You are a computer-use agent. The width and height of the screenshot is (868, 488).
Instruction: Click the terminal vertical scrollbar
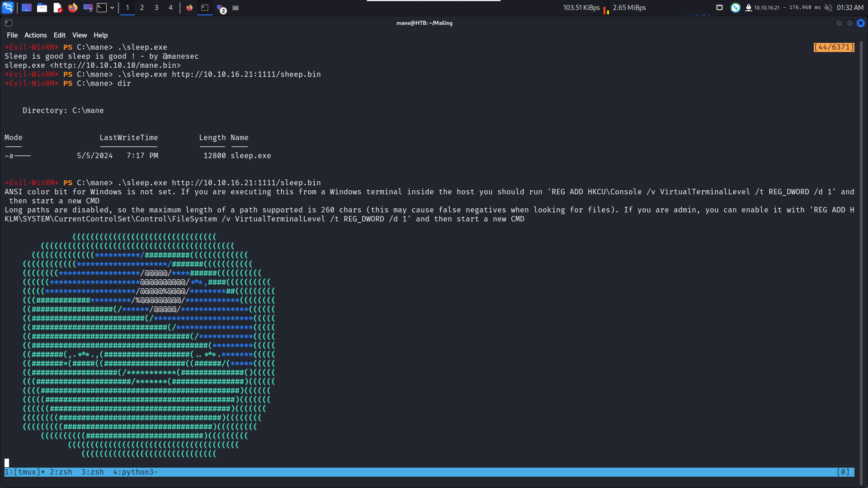click(862, 262)
